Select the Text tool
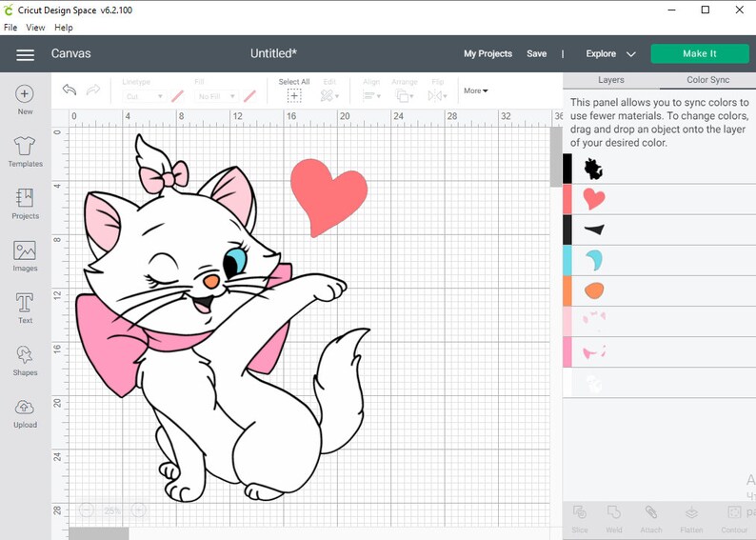 click(x=25, y=308)
